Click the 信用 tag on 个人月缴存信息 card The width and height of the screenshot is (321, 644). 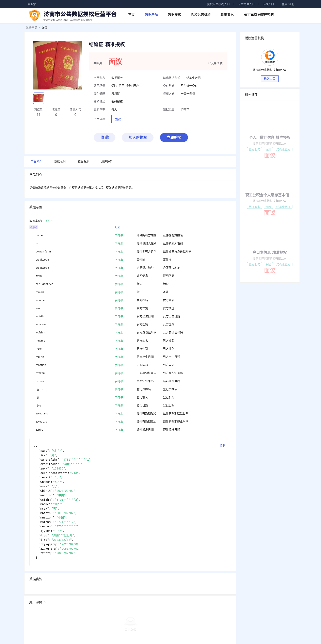(x=268, y=149)
